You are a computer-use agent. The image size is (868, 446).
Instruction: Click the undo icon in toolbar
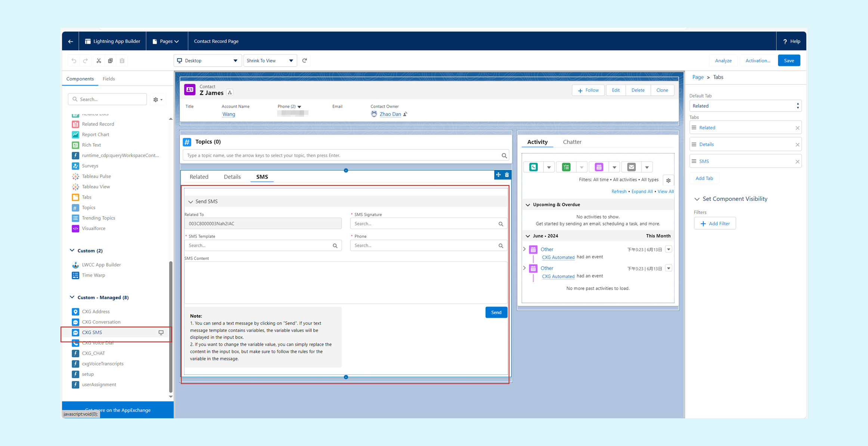click(x=74, y=61)
